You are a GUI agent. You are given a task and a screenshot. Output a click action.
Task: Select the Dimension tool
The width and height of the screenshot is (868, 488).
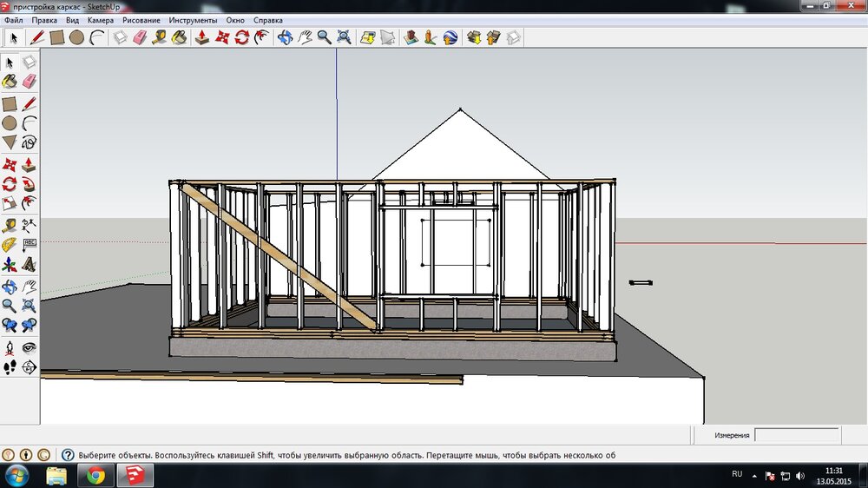pos(29,224)
